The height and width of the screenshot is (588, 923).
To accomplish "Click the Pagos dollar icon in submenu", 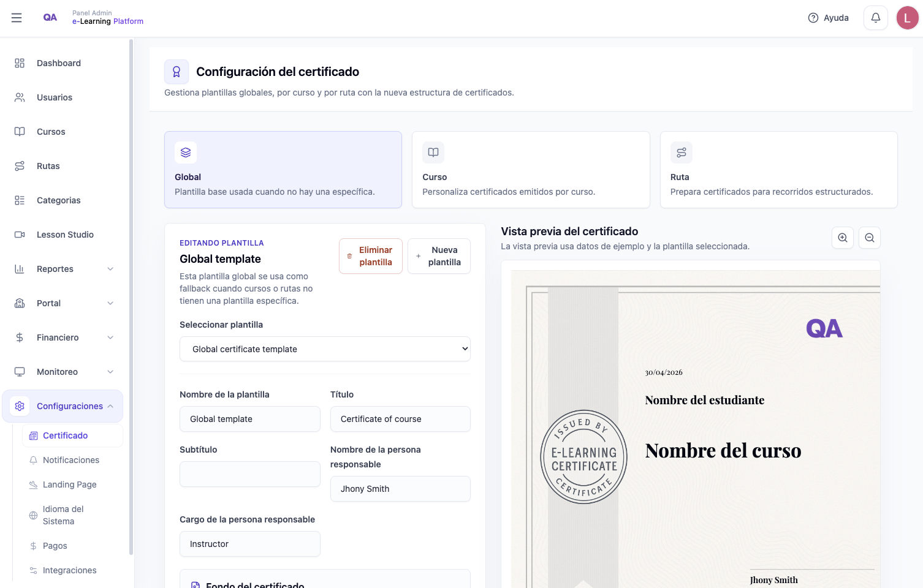I will (x=34, y=546).
